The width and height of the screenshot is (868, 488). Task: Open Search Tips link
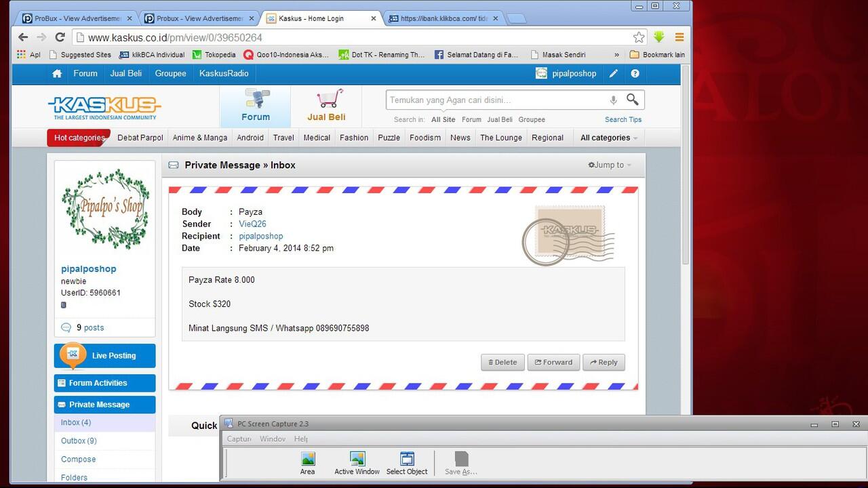(623, 120)
